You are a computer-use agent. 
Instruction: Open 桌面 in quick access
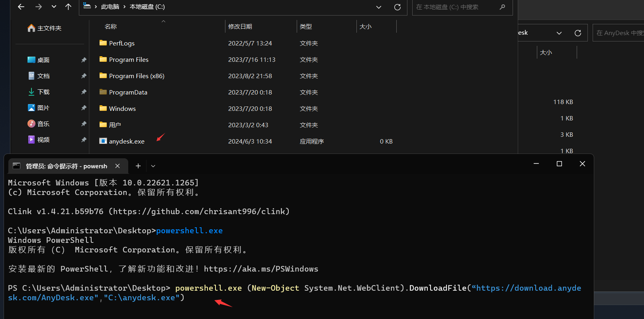(x=39, y=60)
